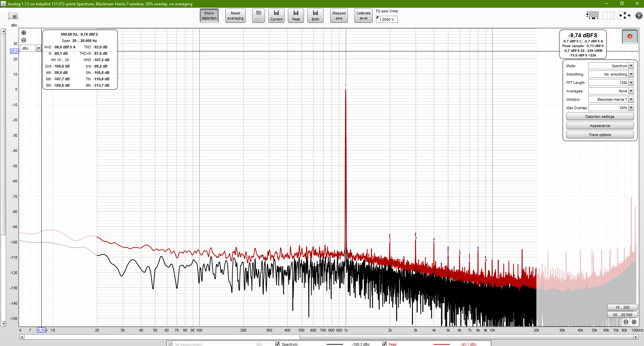The height and width of the screenshot is (346, 644).
Task: Save Both traces
Action: (x=315, y=16)
